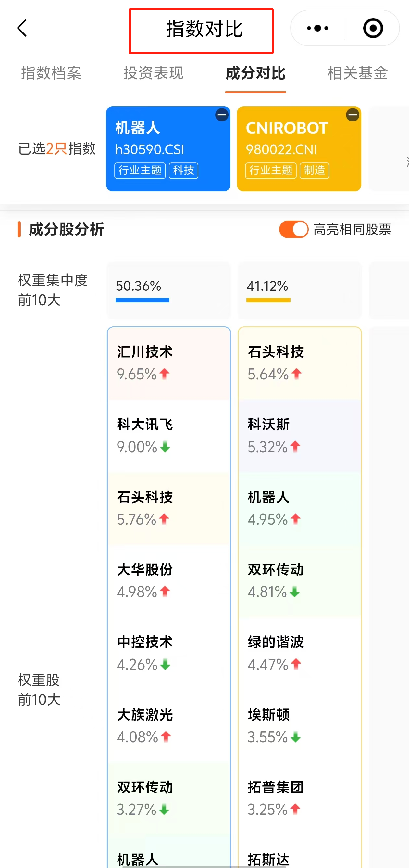Remove 机器人 index with minus icon
The image size is (409, 868).
pyautogui.click(x=221, y=115)
